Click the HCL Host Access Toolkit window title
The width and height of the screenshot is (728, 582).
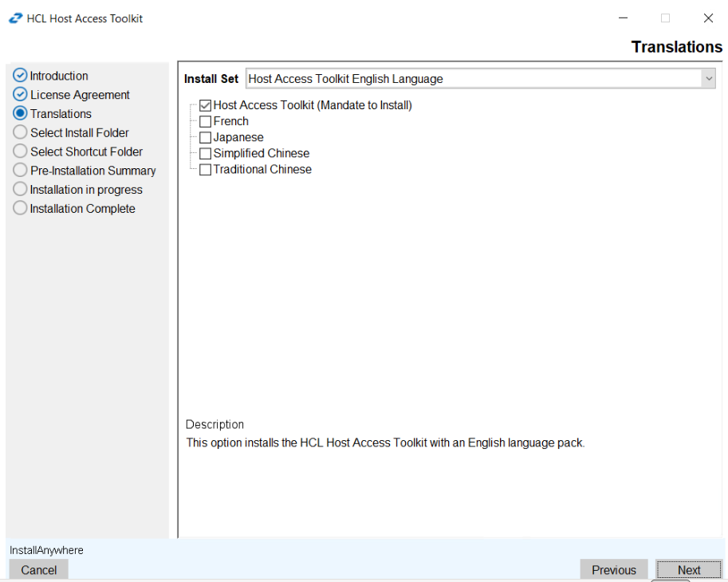tap(85, 18)
